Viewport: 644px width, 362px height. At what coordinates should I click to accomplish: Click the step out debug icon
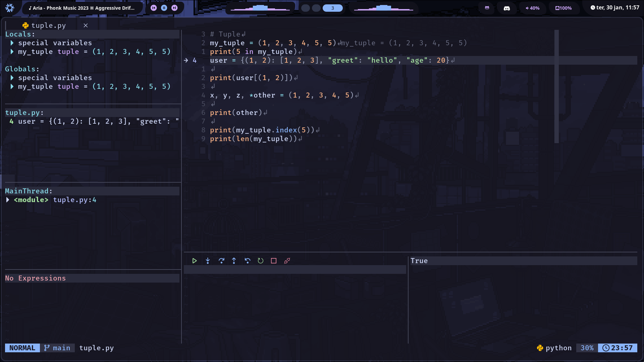234,261
